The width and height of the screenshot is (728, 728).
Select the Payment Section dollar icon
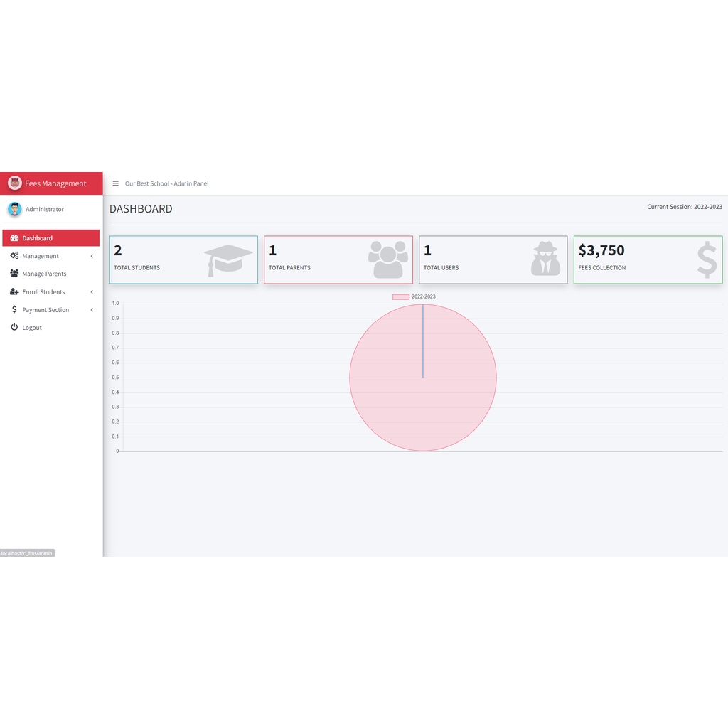[15, 309]
